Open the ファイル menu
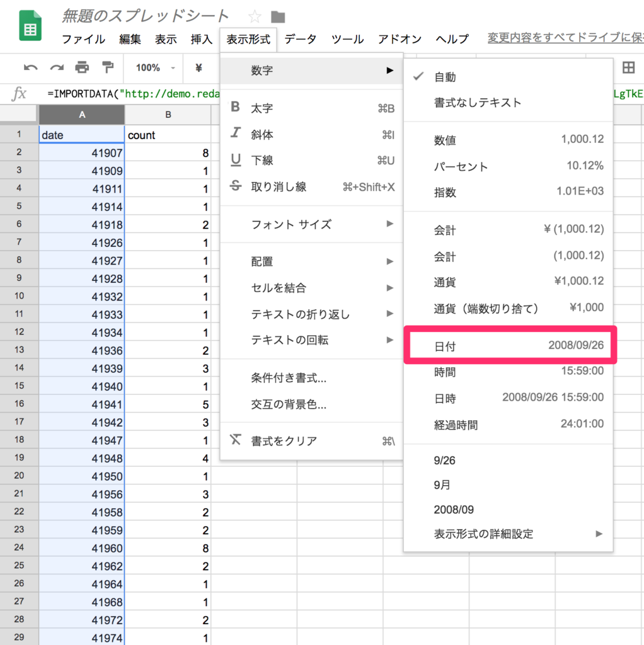 pos(84,39)
